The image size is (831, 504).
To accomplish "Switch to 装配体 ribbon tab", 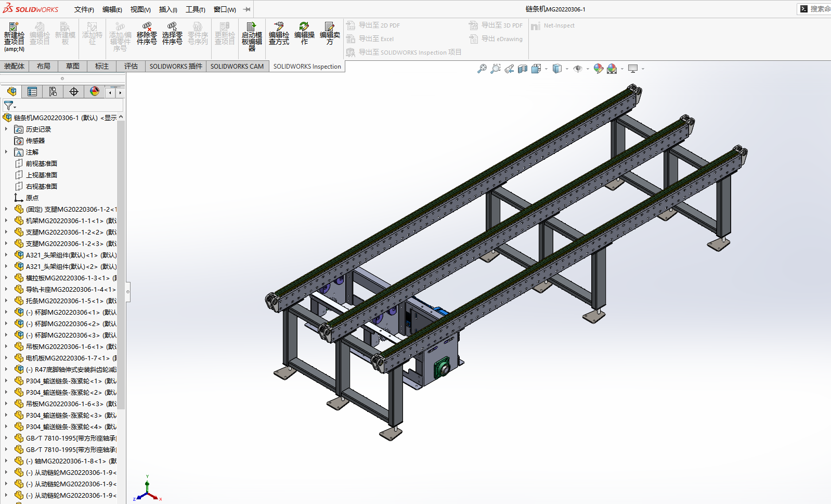I will point(14,66).
